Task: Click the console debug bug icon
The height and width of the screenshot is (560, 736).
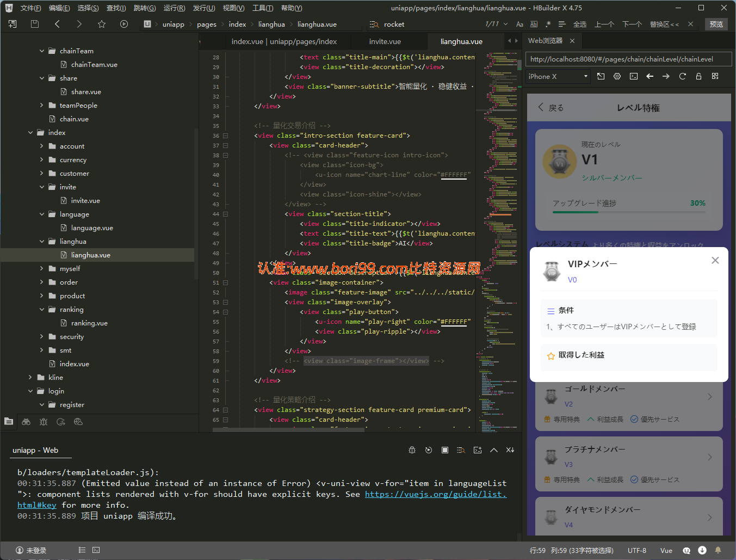Action: point(412,450)
